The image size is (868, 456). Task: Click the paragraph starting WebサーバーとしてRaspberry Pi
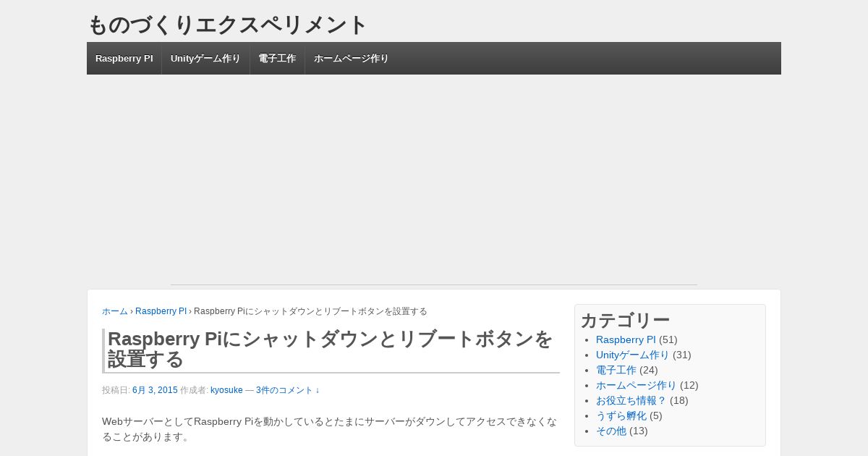click(330, 429)
